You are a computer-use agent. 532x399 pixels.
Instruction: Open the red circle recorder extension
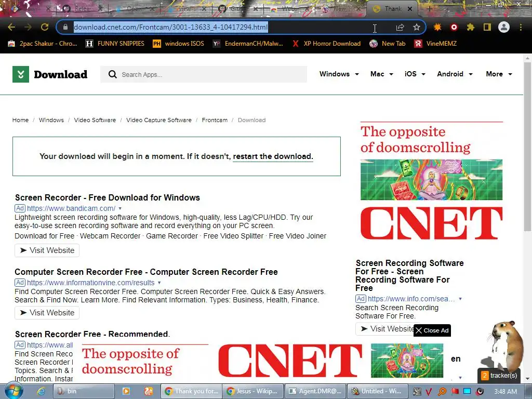click(454, 27)
